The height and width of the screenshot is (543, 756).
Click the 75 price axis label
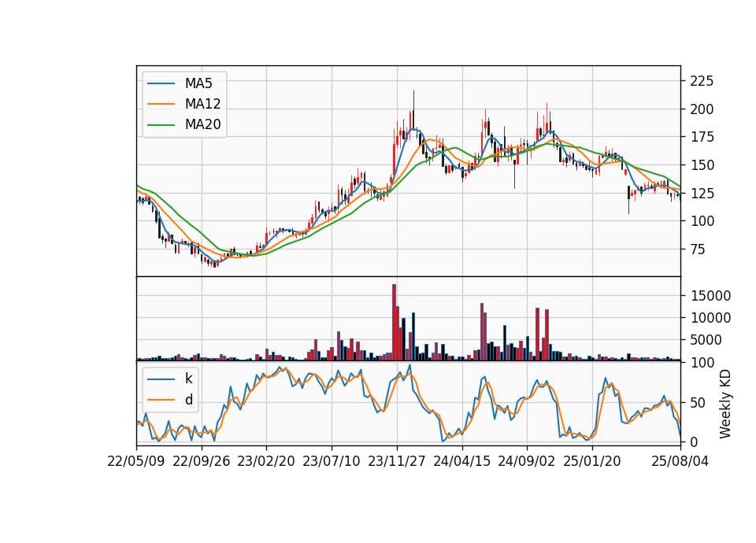pos(698,249)
